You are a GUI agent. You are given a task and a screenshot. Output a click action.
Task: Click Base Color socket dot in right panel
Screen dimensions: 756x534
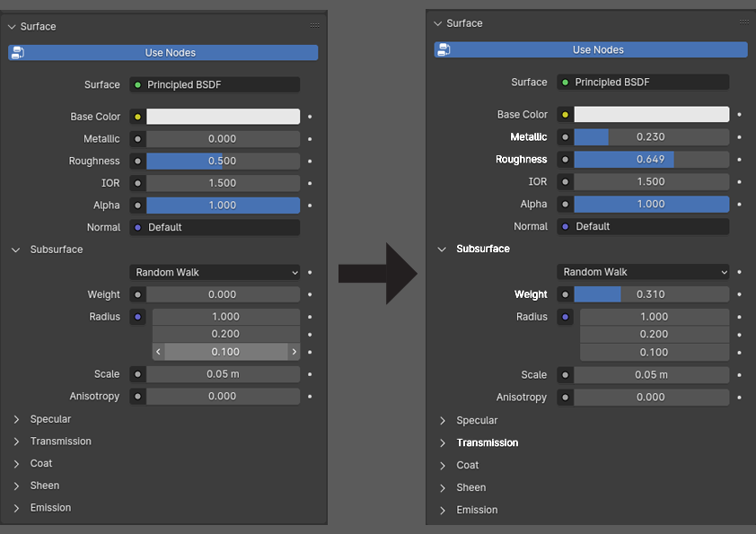coord(565,115)
